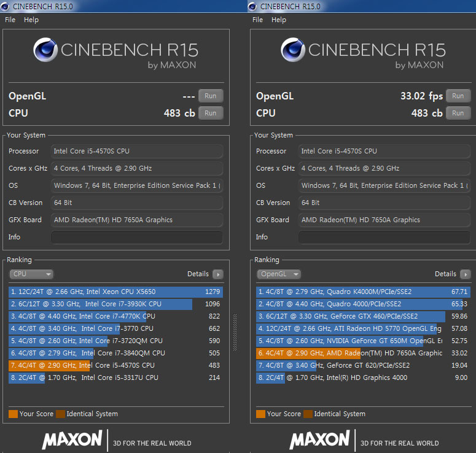Screen dimensions: 476x453
Task: Run CPU test in left window
Action: point(211,113)
